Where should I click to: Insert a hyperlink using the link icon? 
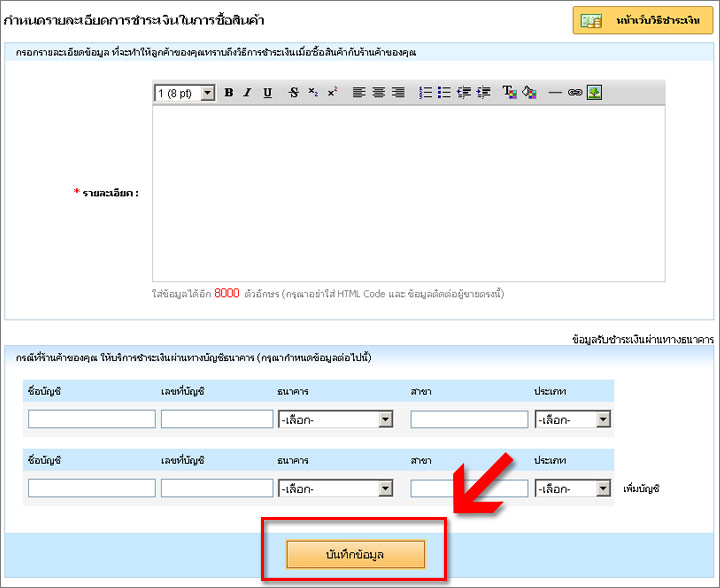tap(575, 93)
